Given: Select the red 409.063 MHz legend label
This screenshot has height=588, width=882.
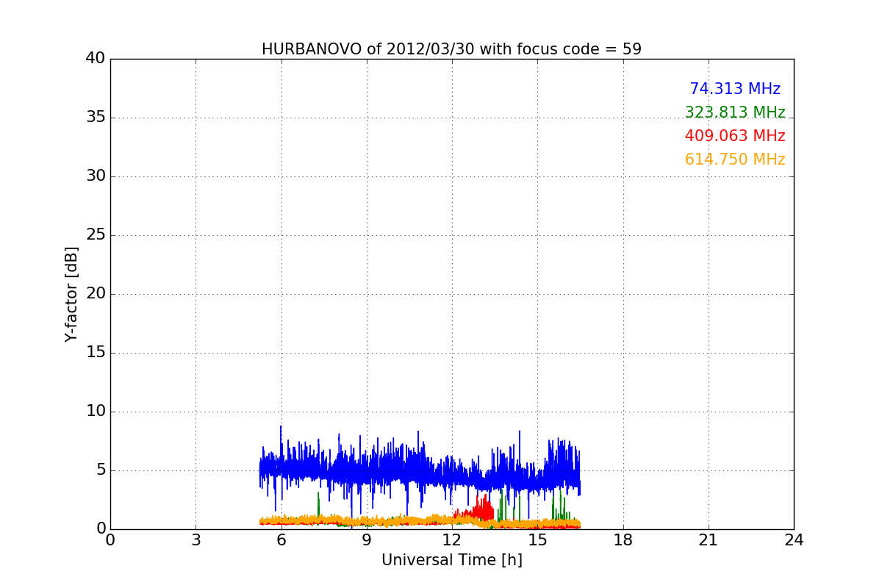Looking at the screenshot, I should coord(735,136).
